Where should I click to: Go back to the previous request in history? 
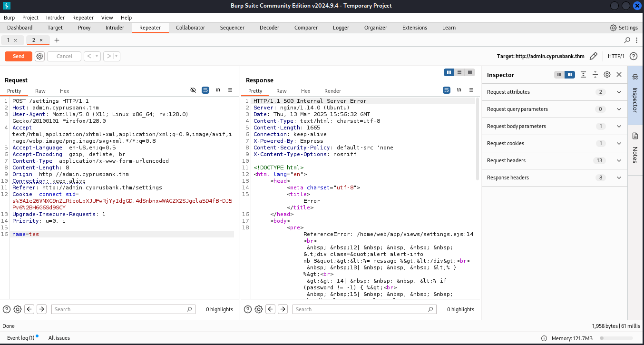(x=89, y=56)
